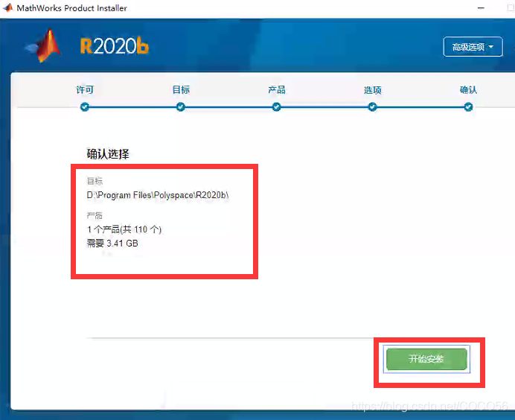Go to the 目标 step label
This screenshot has height=420, width=515.
(181, 89)
